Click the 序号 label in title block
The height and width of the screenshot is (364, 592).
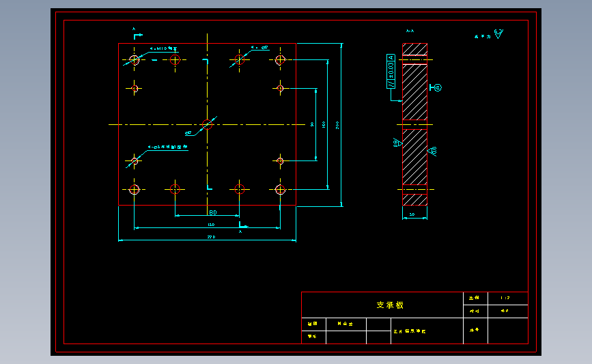(x=474, y=330)
